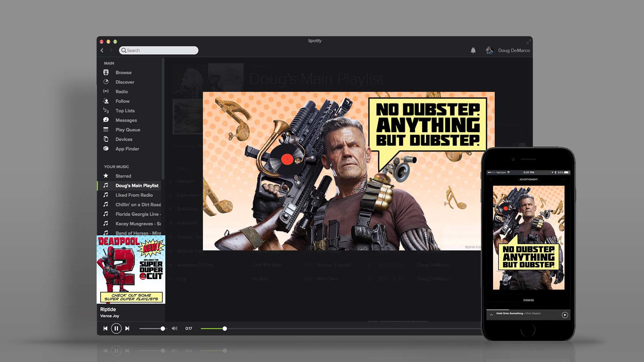
Task: Click the Starred playlist link
Action: point(123,176)
